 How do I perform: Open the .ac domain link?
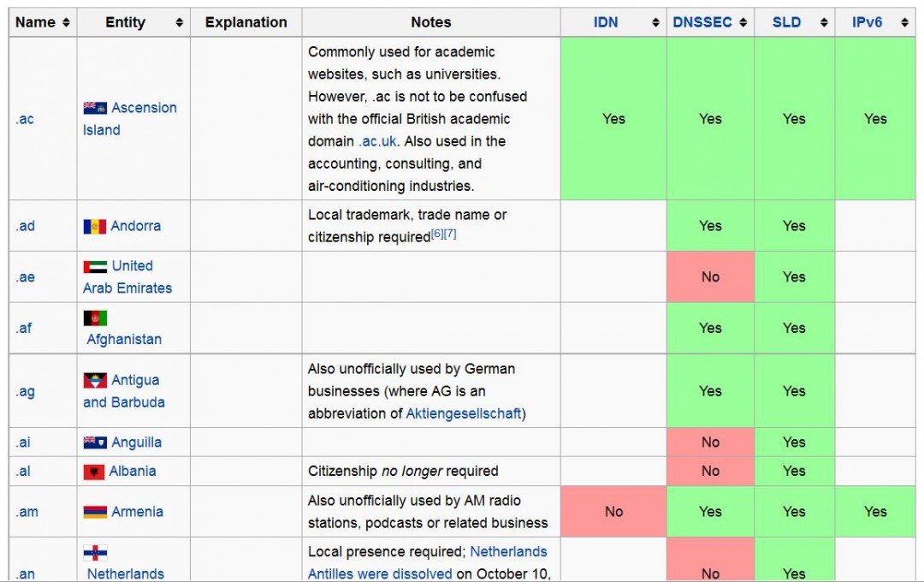click(x=25, y=119)
